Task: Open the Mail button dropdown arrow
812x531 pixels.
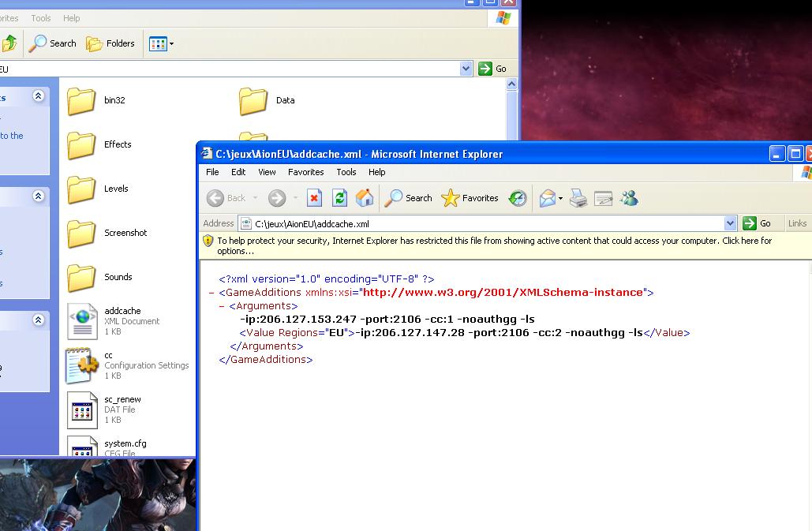Action: coord(560,198)
